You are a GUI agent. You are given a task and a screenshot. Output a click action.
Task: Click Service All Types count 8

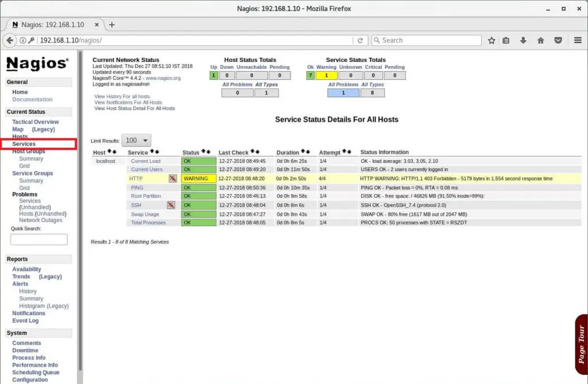pyautogui.click(x=372, y=92)
